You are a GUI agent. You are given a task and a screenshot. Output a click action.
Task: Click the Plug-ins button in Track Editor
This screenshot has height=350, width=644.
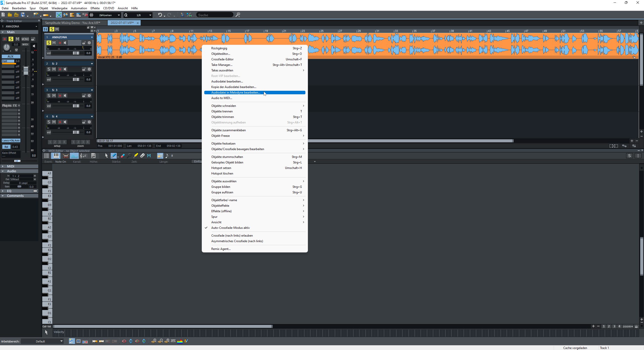(x=7, y=106)
